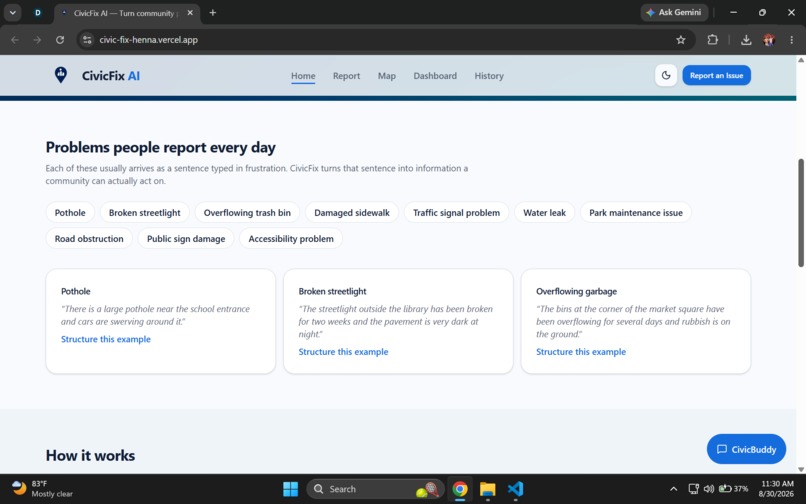Pick the Road obstruction chip
This screenshot has height=504, width=806.
tap(89, 239)
